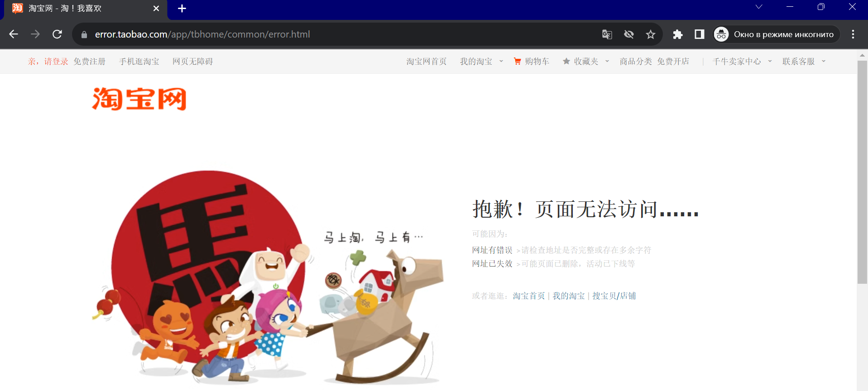Minimize the Chrome window
The width and height of the screenshot is (868, 391).
(790, 7)
